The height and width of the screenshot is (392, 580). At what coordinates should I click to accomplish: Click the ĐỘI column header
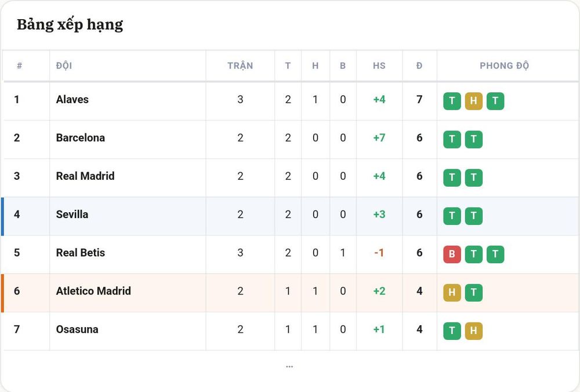(x=64, y=66)
